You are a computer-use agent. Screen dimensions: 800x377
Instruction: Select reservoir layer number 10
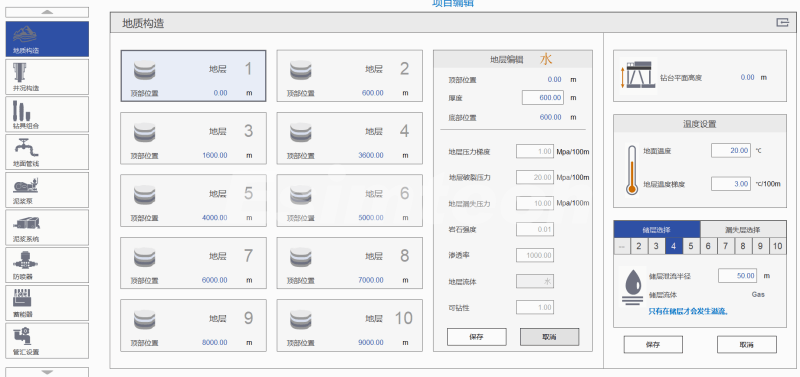778,246
